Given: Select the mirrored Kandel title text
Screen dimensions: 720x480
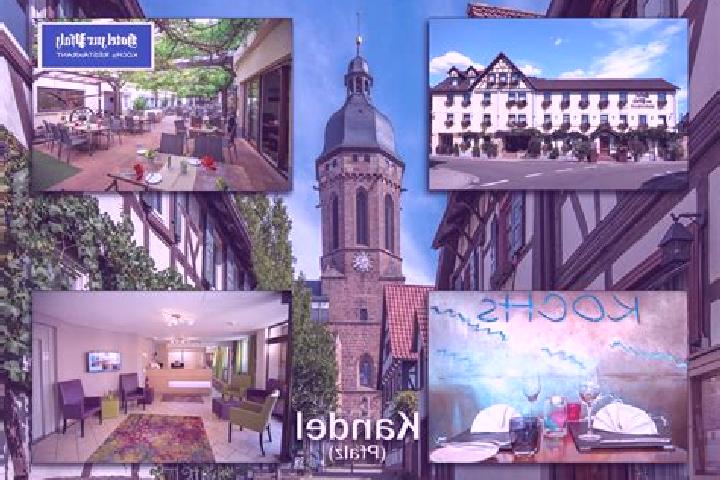Looking at the screenshot, I should (x=357, y=427).
